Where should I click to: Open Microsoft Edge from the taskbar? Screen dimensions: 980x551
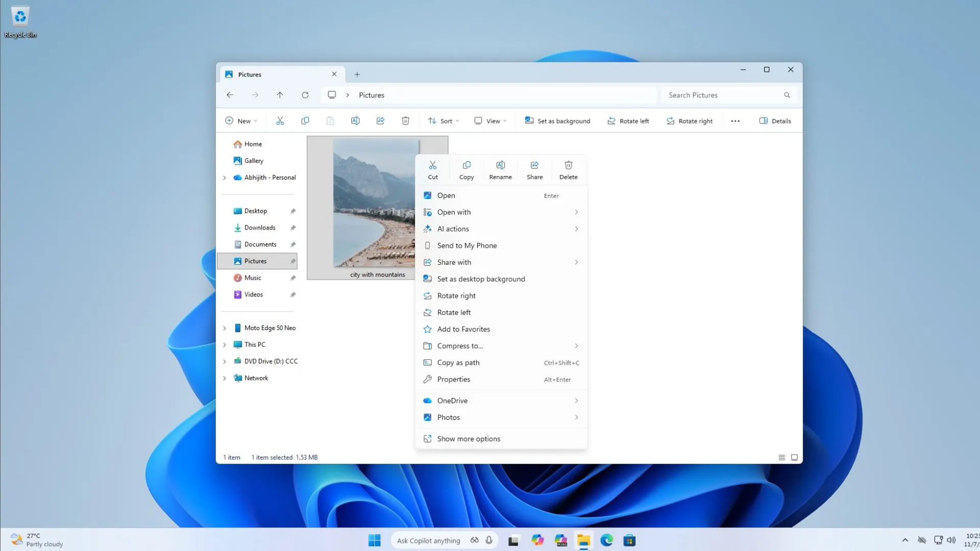pyautogui.click(x=606, y=540)
